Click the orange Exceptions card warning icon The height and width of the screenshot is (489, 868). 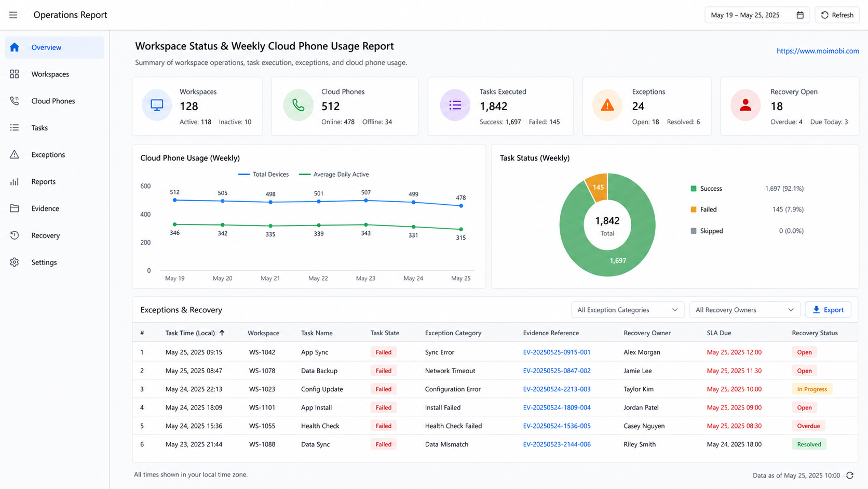pos(607,105)
